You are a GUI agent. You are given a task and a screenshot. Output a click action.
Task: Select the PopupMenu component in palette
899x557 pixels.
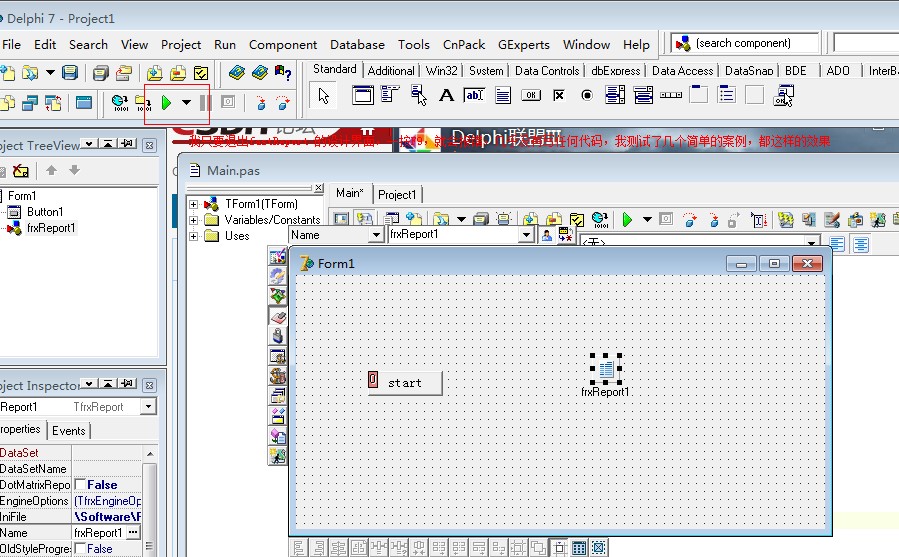[419, 95]
